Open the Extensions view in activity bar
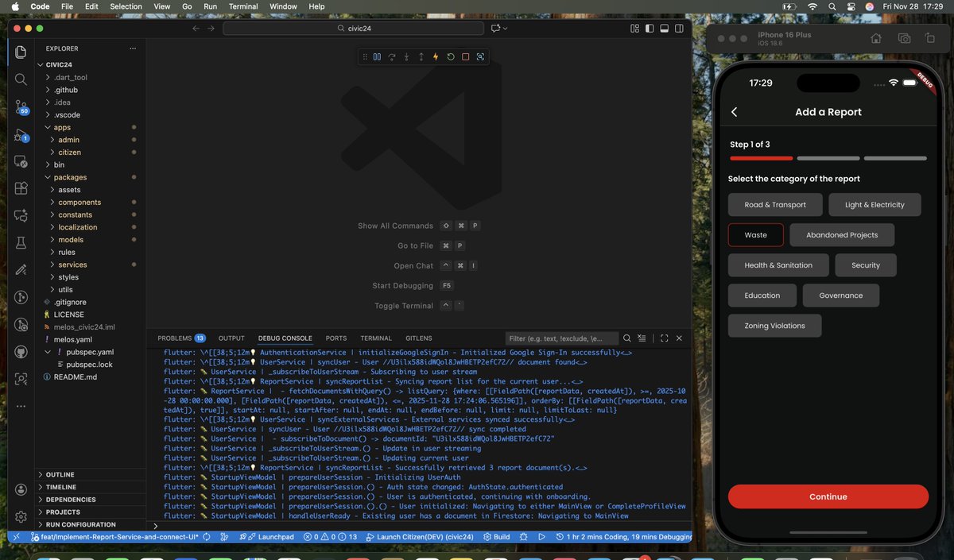The image size is (954, 560). point(21,188)
